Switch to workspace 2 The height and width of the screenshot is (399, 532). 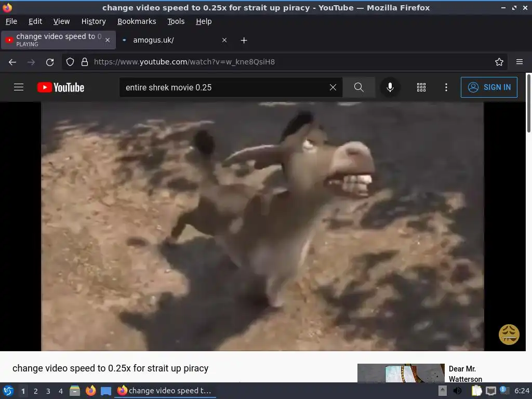coord(36,391)
